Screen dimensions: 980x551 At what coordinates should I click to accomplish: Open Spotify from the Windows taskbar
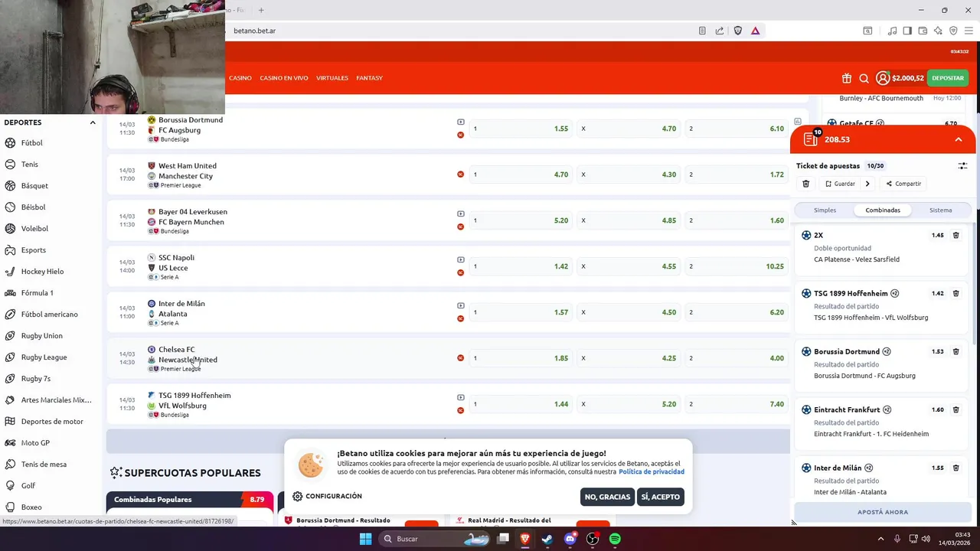click(x=615, y=539)
